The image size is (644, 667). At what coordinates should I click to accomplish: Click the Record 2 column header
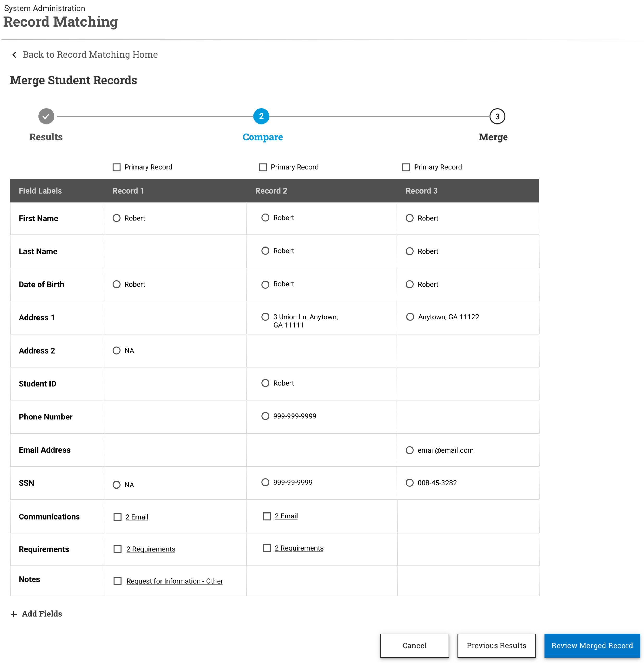[x=271, y=191]
